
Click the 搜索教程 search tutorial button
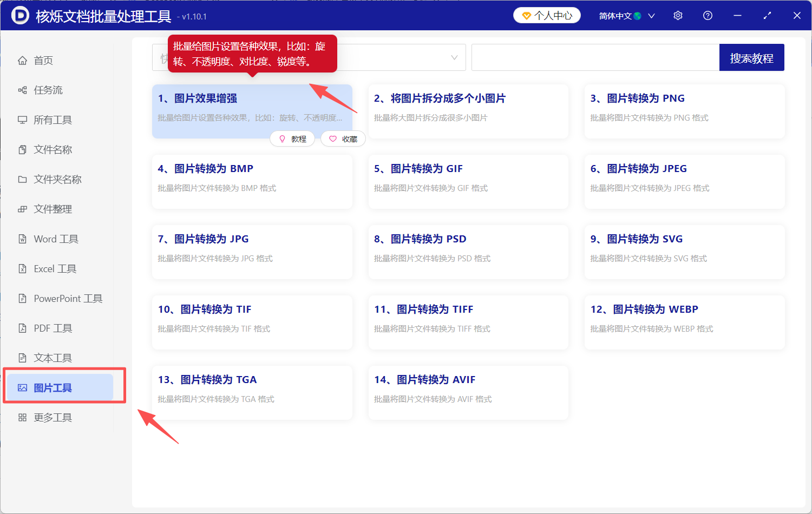751,57
